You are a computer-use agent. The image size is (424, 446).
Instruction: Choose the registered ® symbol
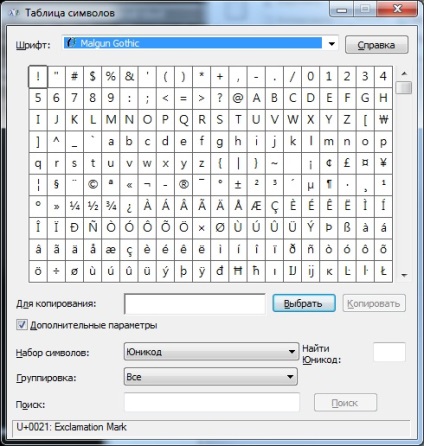pyautogui.click(x=183, y=185)
